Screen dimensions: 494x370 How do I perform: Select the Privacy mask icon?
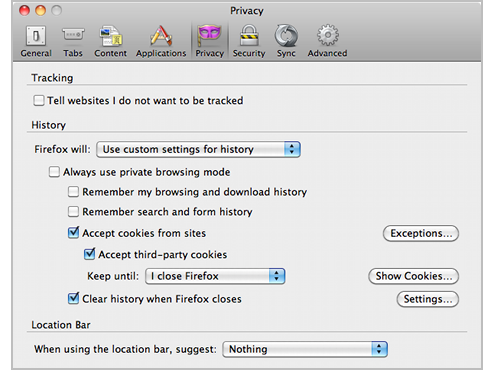click(x=209, y=36)
